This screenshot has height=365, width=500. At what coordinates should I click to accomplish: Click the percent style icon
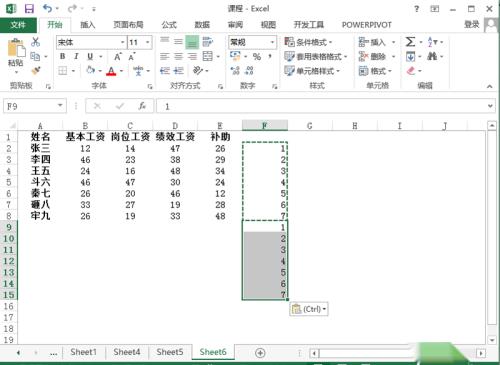click(x=257, y=56)
